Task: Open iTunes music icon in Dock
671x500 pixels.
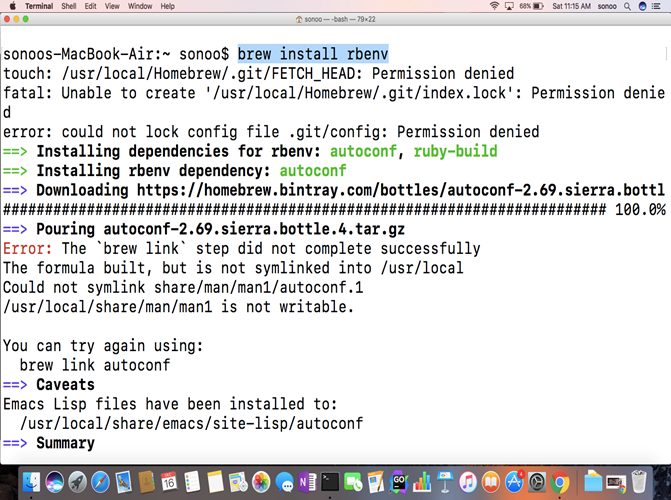Action: click(468, 482)
